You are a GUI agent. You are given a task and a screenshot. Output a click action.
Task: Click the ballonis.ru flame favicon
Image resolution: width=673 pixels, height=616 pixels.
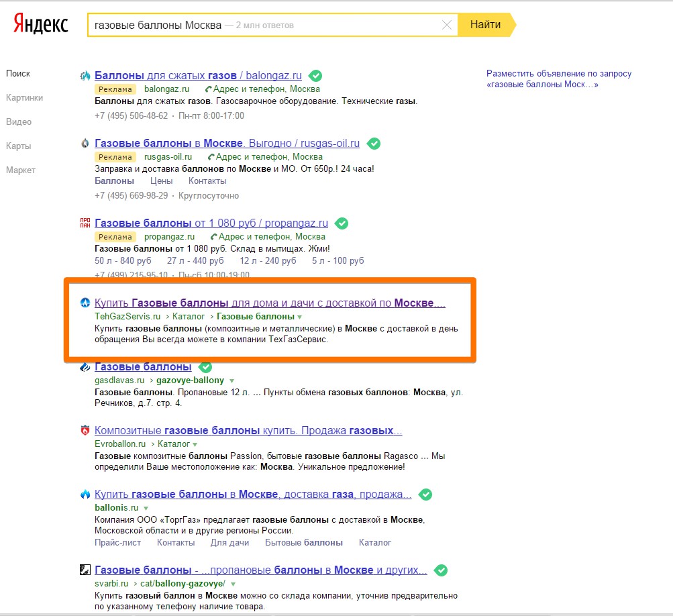point(85,494)
